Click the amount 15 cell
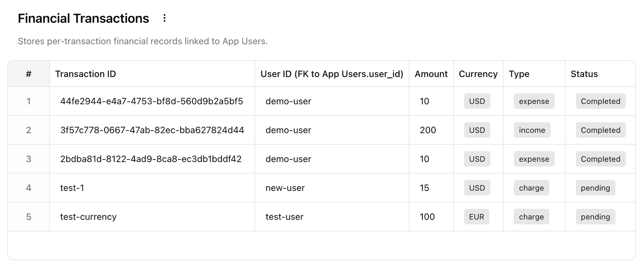Image resolution: width=644 pixels, height=274 pixels. [431, 188]
